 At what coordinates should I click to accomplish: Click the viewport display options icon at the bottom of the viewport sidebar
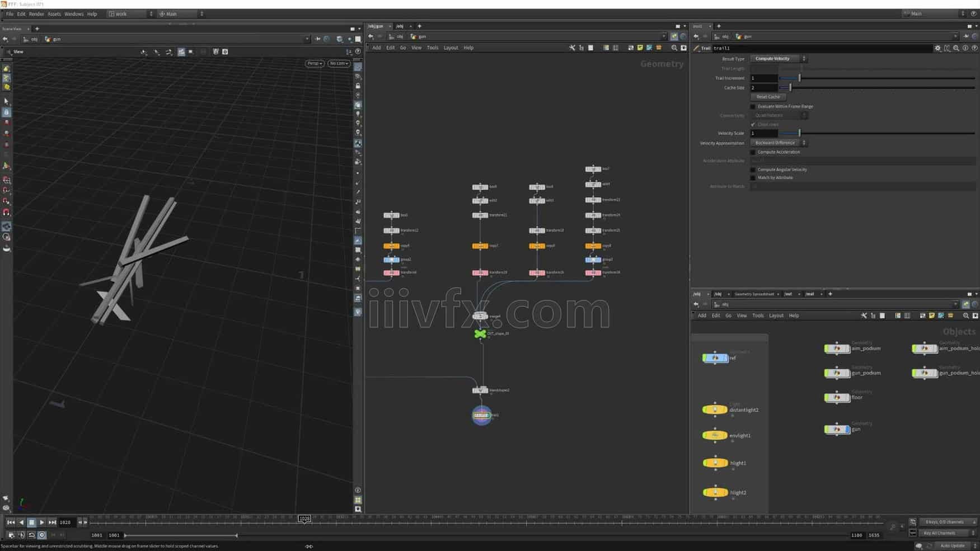pyautogui.click(x=358, y=509)
